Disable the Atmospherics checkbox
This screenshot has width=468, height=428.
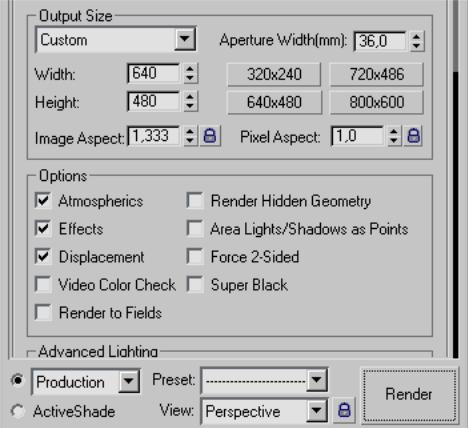click(x=43, y=201)
